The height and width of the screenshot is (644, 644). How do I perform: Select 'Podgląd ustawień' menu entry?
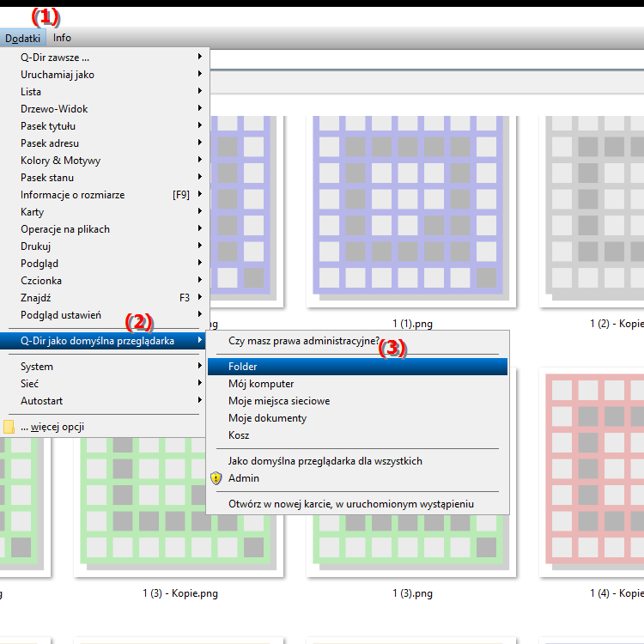pos(105,315)
